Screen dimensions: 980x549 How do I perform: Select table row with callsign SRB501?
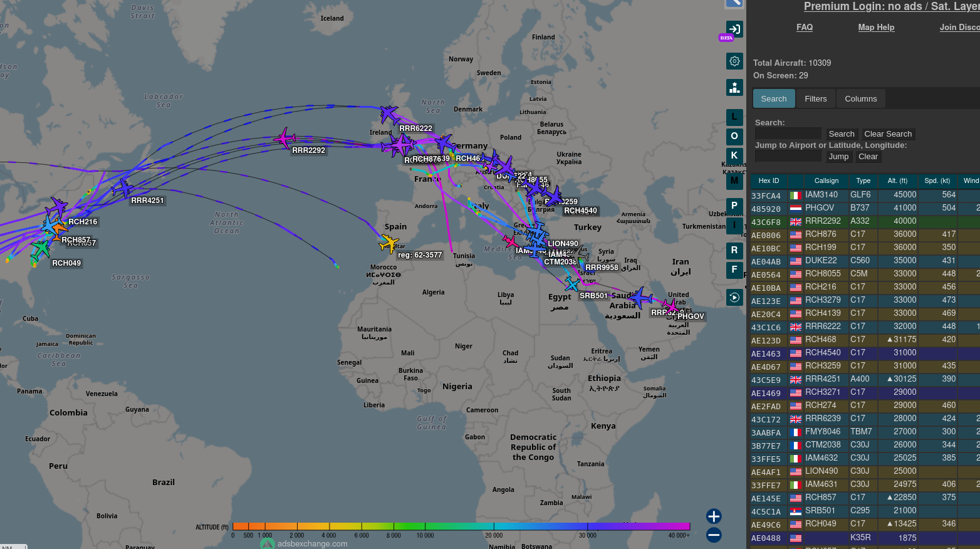point(865,511)
